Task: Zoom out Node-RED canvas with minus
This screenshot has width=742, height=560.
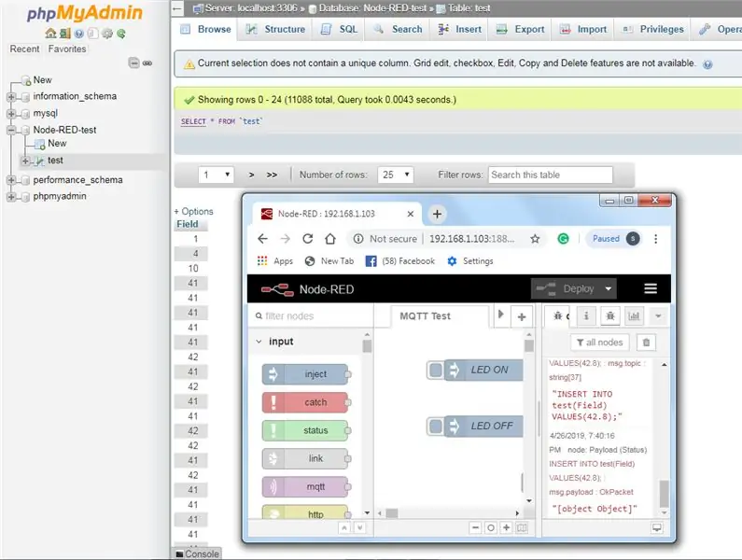Action: (475, 527)
